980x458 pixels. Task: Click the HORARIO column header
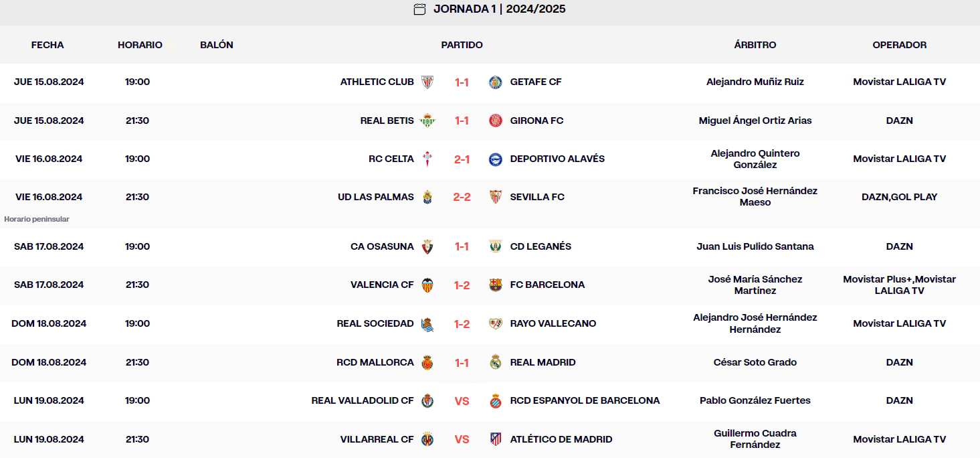pos(140,45)
